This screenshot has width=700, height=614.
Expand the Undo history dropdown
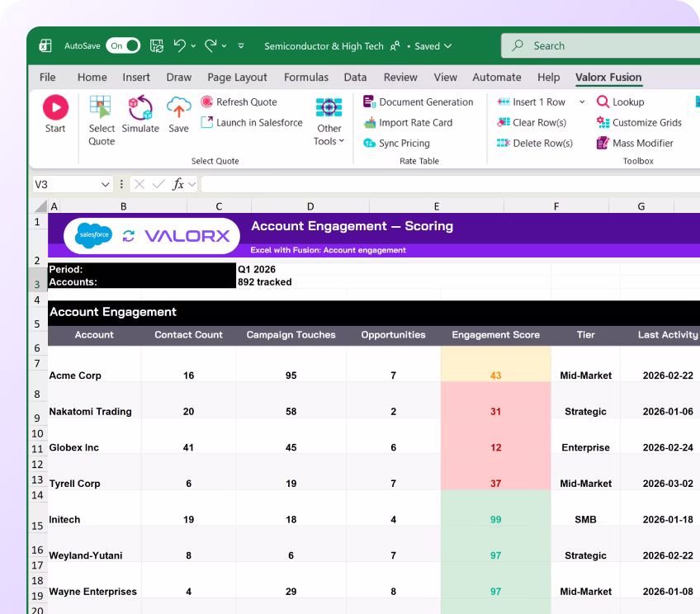pos(193,46)
